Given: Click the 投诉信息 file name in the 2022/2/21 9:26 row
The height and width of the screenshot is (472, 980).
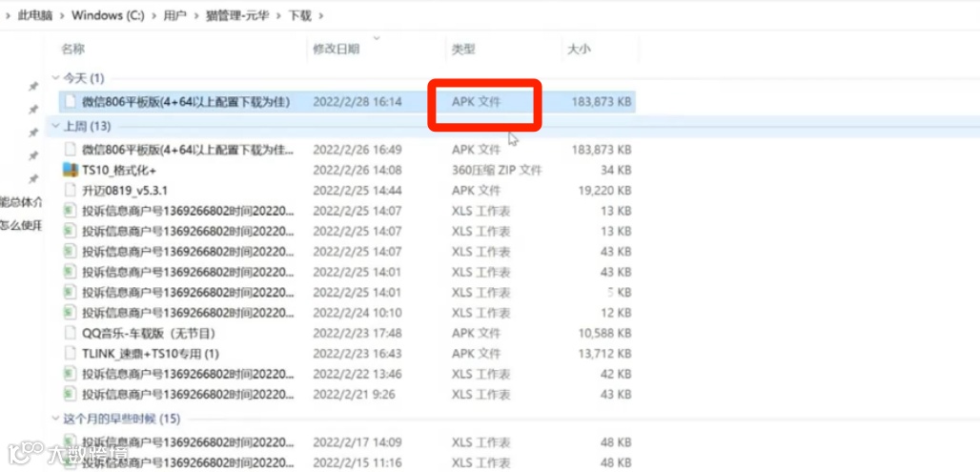Looking at the screenshot, I should tap(188, 395).
